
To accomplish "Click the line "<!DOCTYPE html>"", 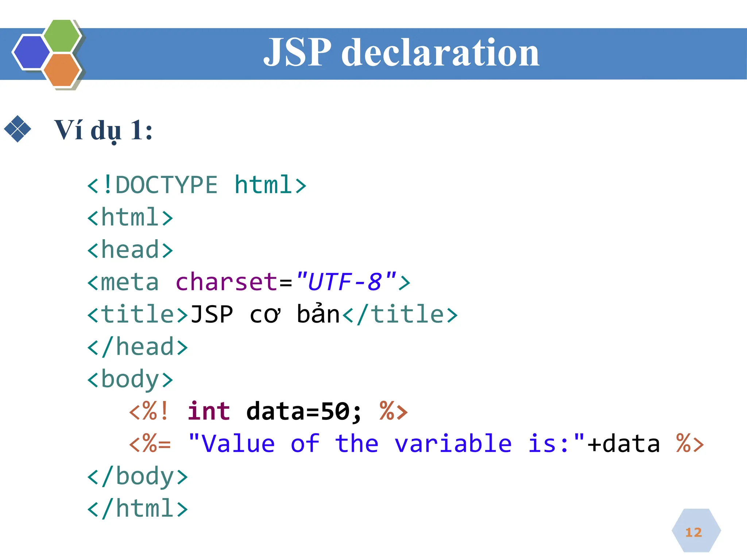I will click(197, 185).
